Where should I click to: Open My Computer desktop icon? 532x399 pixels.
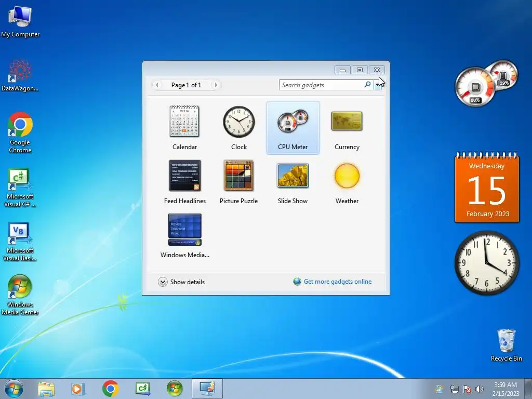20,21
